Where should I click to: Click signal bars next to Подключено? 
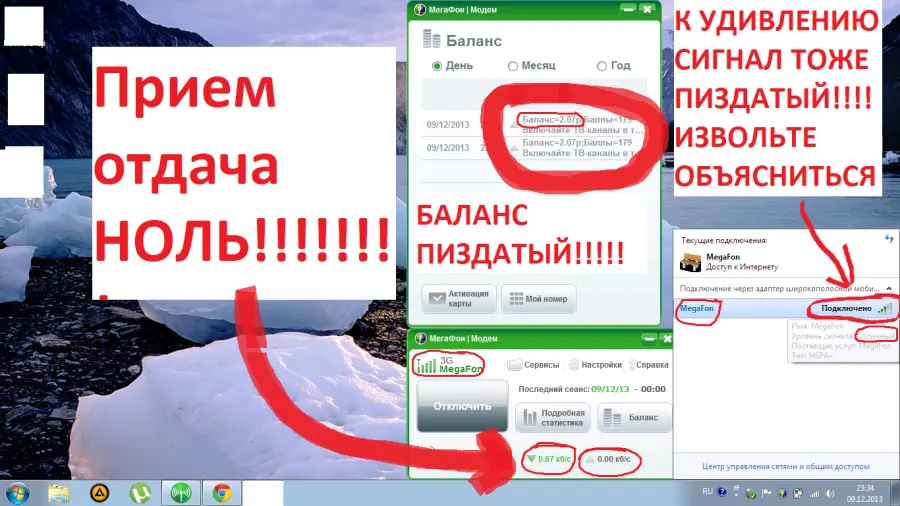pyautogui.click(x=885, y=309)
